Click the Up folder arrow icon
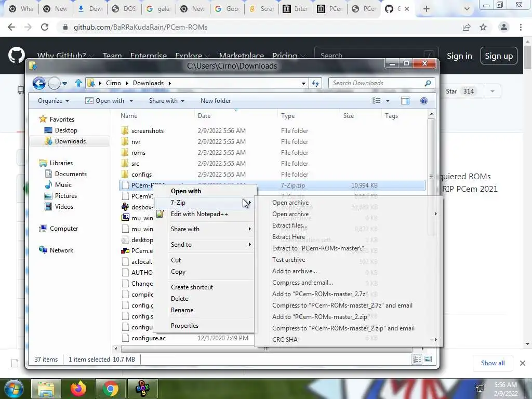Viewport: 532px width, 399px height. 78,83
